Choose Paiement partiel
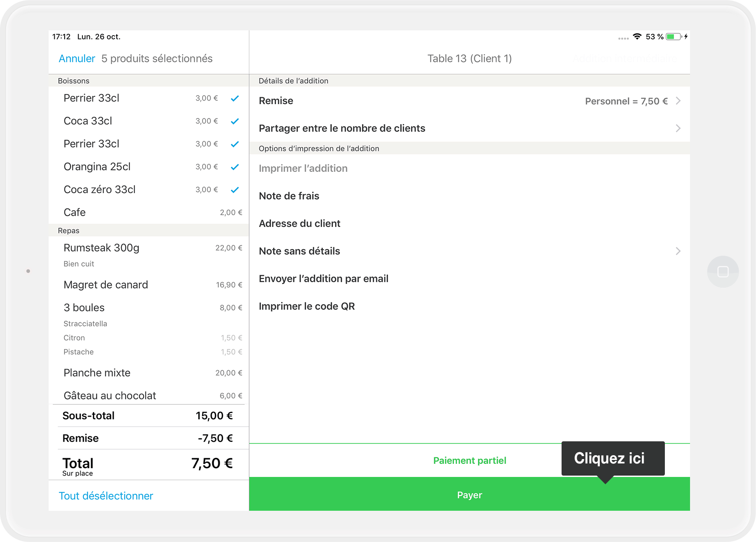 click(x=470, y=460)
